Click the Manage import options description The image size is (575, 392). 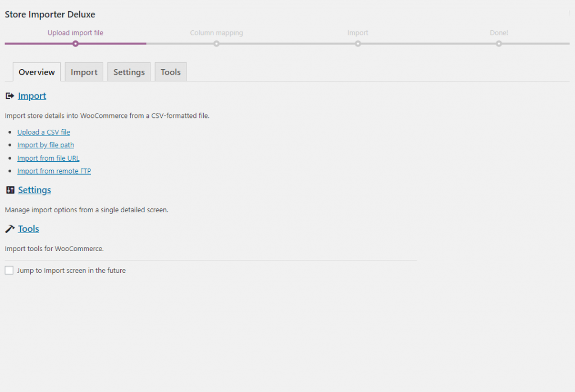[86, 209]
